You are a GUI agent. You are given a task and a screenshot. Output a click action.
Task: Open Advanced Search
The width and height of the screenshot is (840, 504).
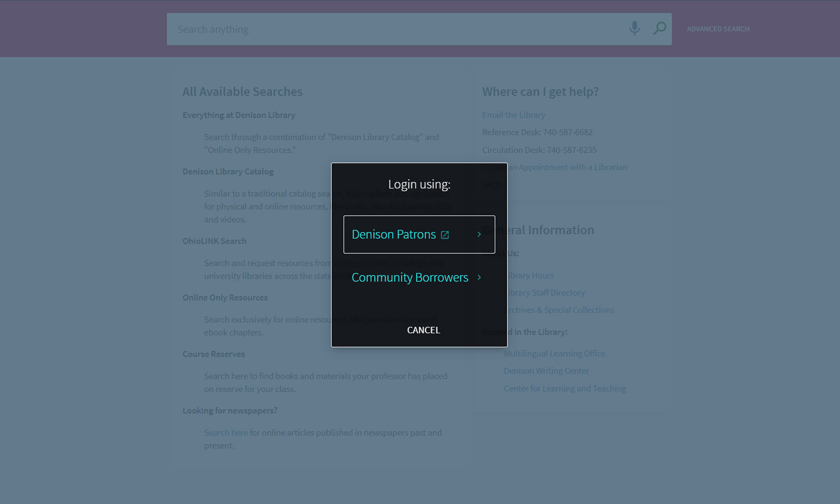(718, 29)
